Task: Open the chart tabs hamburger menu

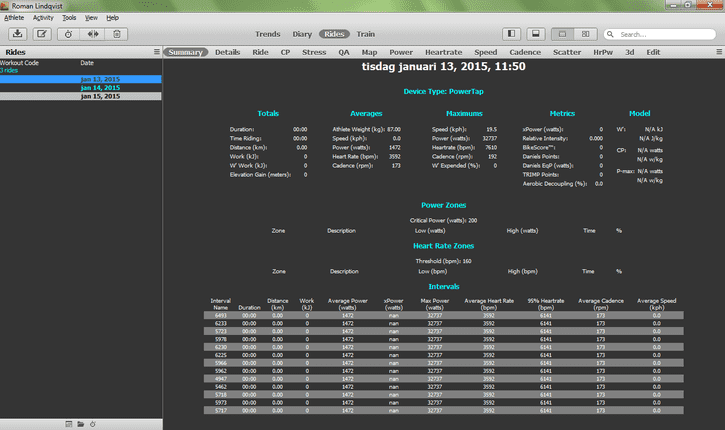Action: pyautogui.click(x=719, y=52)
